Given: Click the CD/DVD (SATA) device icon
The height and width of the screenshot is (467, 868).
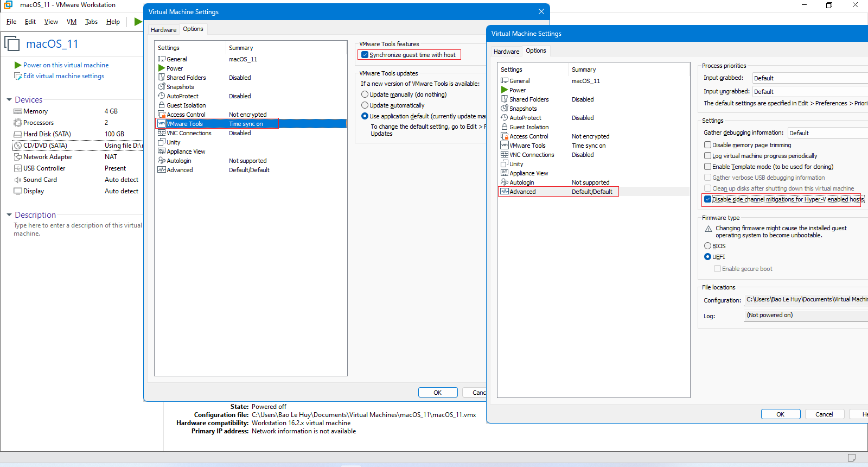Looking at the screenshot, I should pyautogui.click(x=18, y=146).
